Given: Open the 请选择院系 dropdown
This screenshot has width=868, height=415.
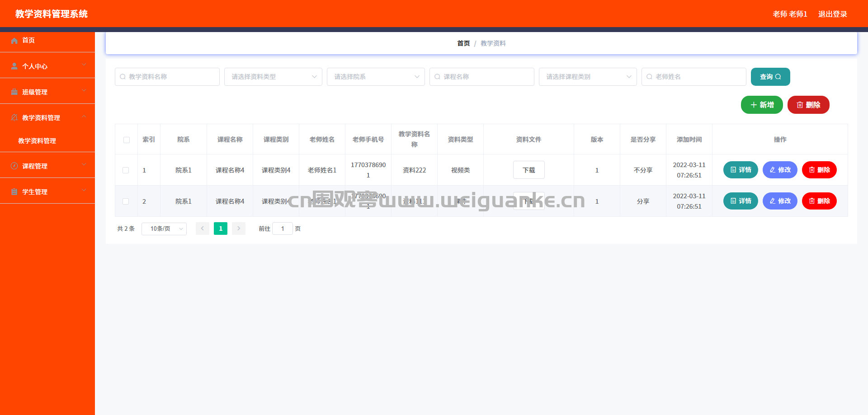Looking at the screenshot, I should (376, 77).
